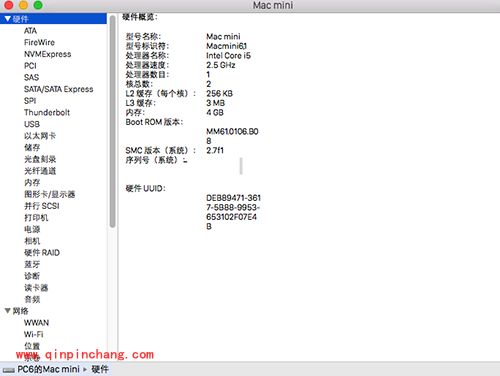This screenshot has width=500, height=376.
Task: Click the 型号名称 label
Action: coord(143,36)
